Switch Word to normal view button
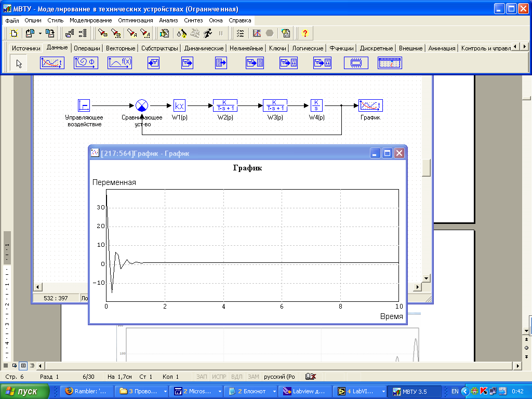Image resolution: width=532 pixels, height=399 pixels. [x=6, y=366]
